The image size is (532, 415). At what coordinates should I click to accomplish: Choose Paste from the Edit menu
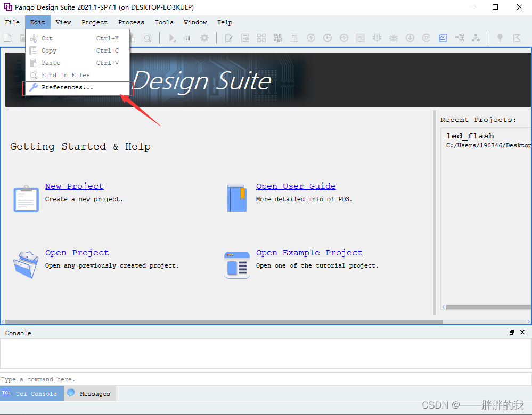coord(77,63)
